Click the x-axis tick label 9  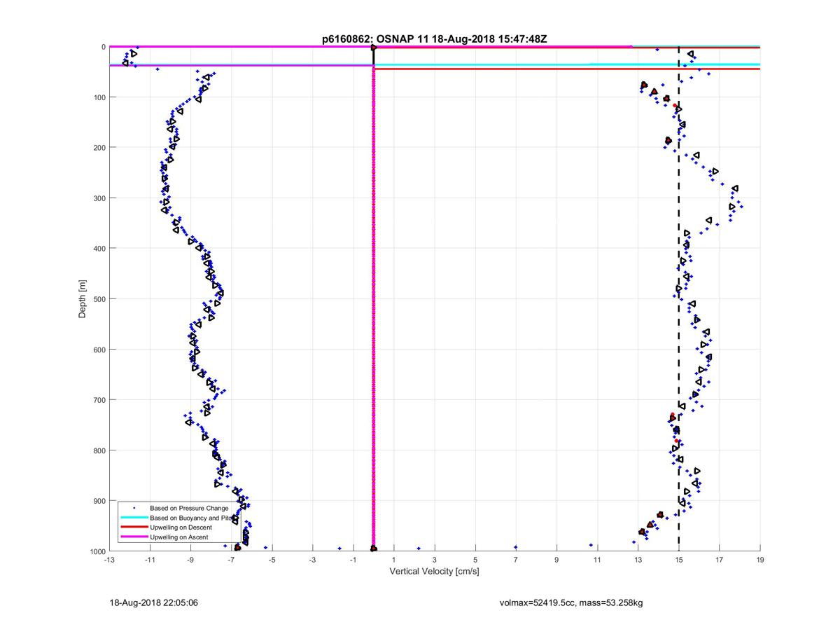(x=556, y=560)
